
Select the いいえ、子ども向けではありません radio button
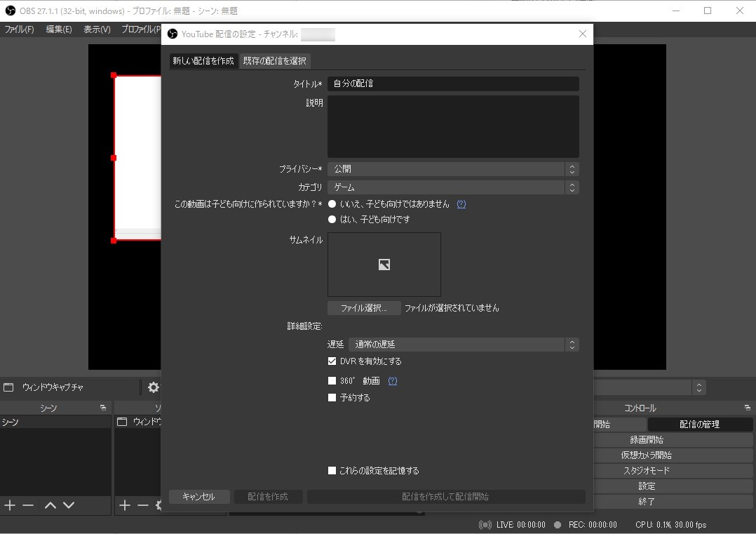pyautogui.click(x=332, y=203)
